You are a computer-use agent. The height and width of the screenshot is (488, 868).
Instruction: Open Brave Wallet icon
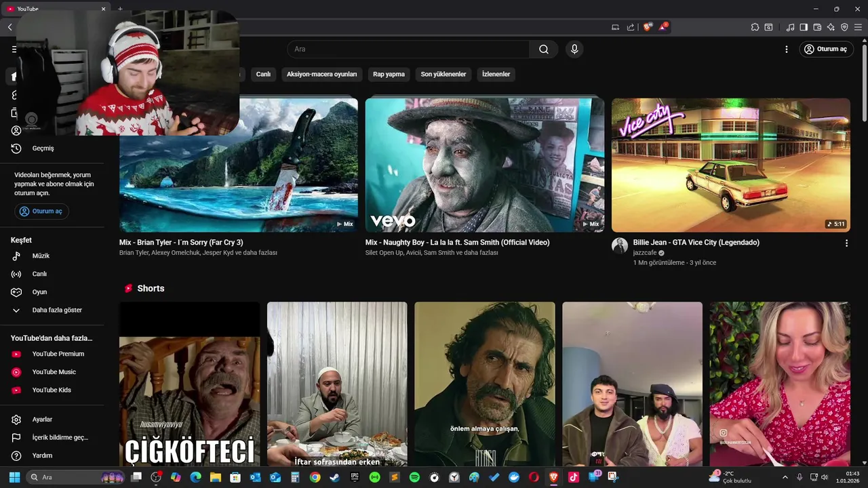[817, 27]
